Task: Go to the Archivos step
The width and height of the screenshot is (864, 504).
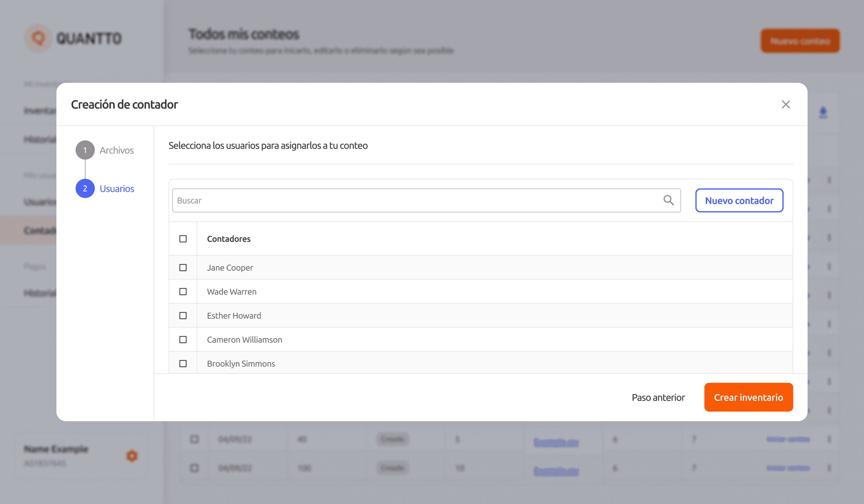Action: point(117,150)
